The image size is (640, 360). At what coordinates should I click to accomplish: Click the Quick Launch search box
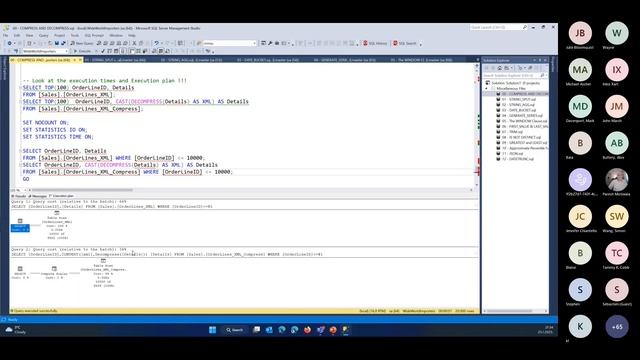[x=498, y=27]
